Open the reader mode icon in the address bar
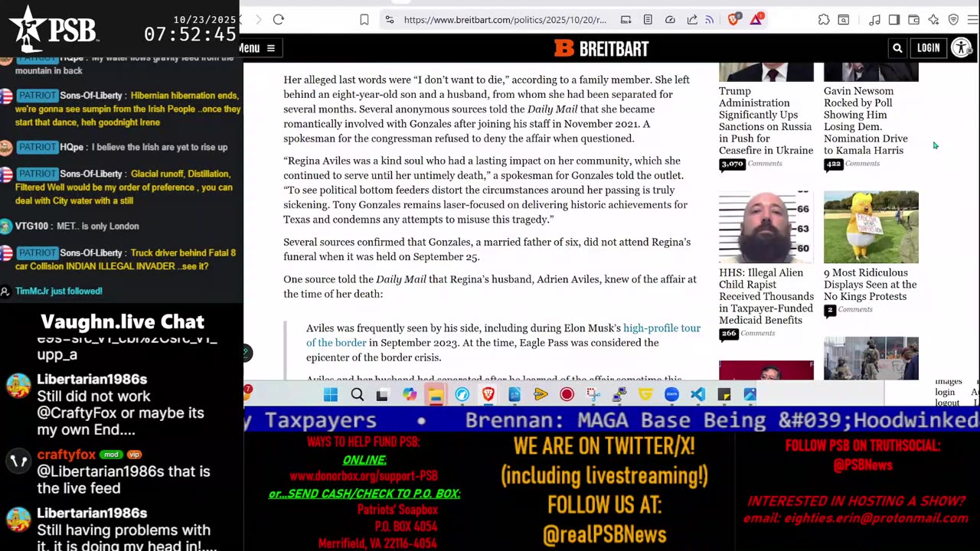The image size is (980, 551). pyautogui.click(x=648, y=19)
